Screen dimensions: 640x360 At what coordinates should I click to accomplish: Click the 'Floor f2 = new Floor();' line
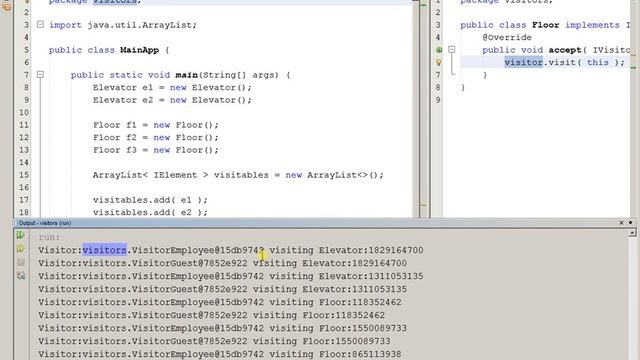click(156, 138)
